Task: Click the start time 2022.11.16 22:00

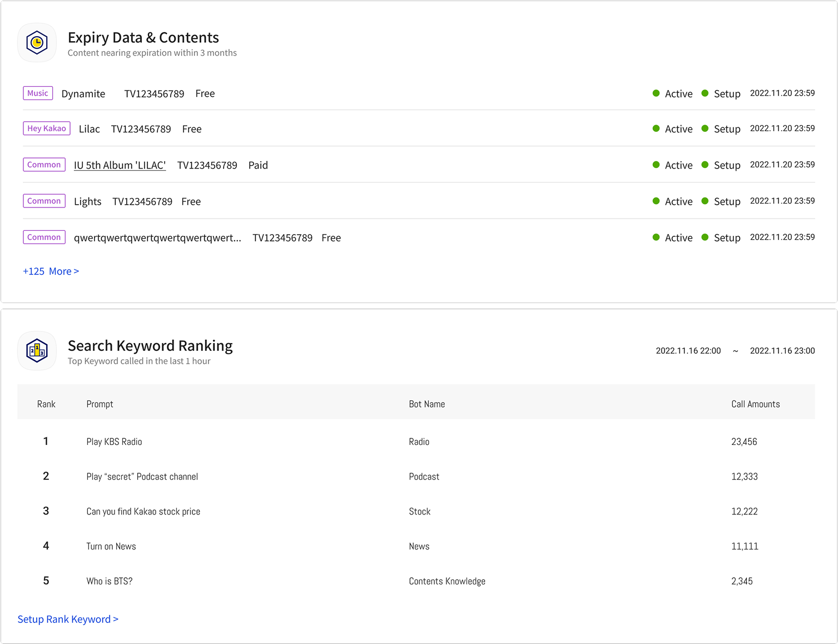Action: pyautogui.click(x=688, y=351)
